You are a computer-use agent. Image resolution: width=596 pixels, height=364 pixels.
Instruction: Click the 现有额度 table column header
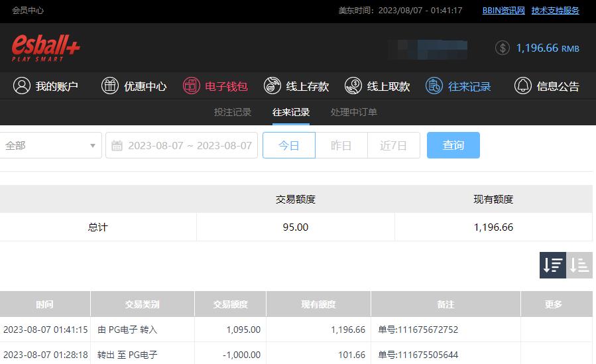tap(318, 304)
